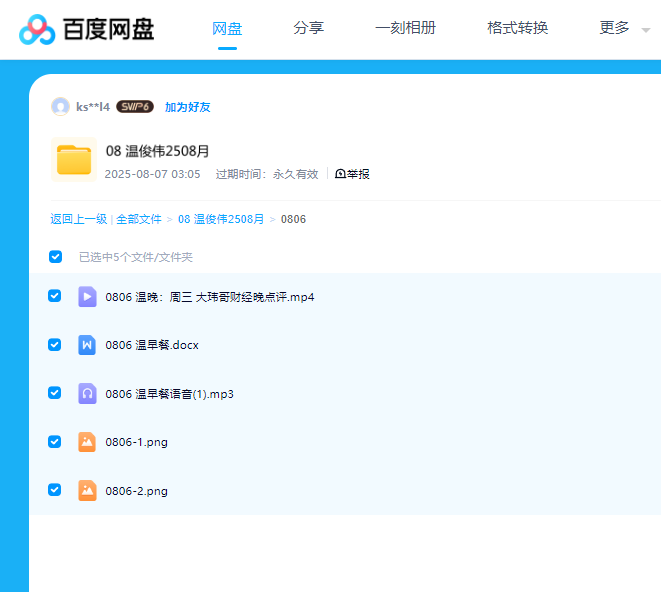Image resolution: width=661 pixels, height=592 pixels.
Task: Click the ks**l4 user avatar icon
Action: pos(60,107)
